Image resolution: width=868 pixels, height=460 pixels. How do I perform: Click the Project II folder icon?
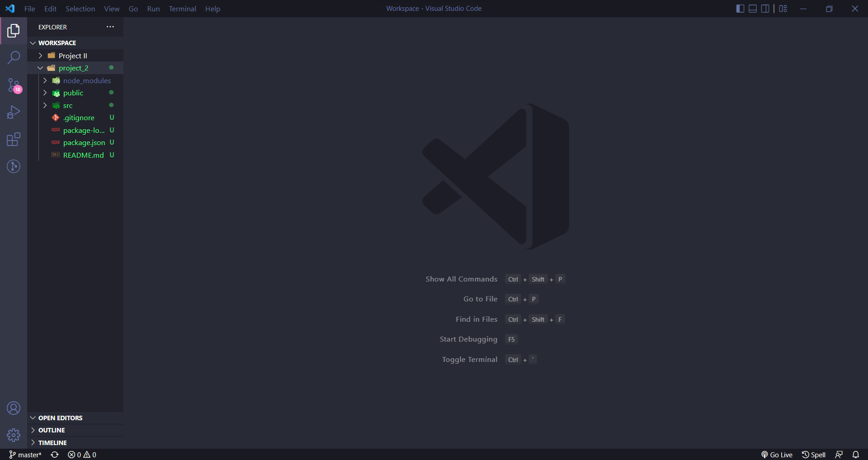[x=52, y=56]
